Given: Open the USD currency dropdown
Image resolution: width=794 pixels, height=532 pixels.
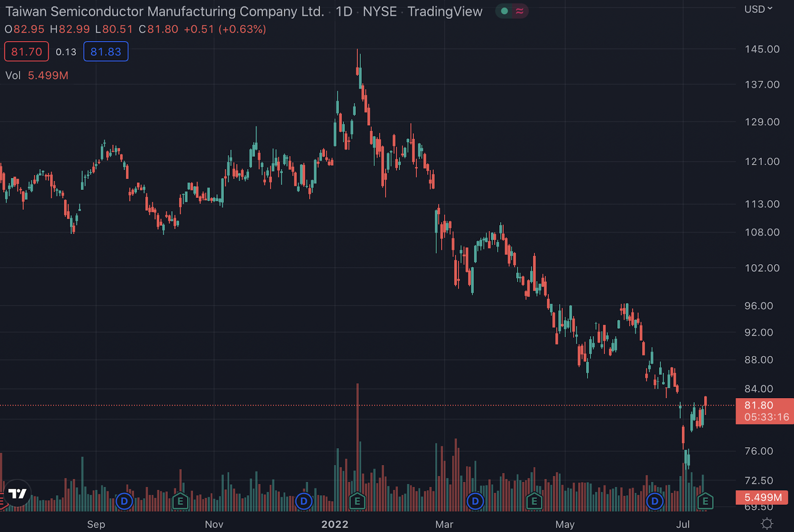Looking at the screenshot, I should [x=758, y=9].
